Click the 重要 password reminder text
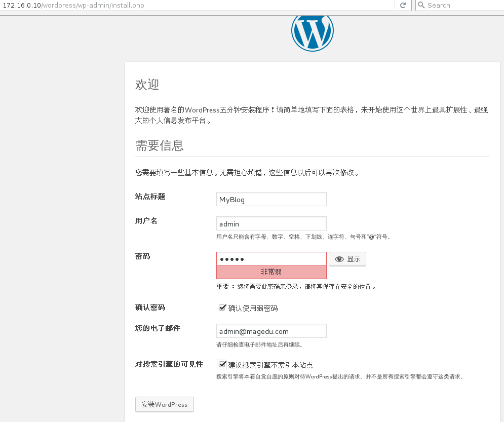 click(296, 287)
